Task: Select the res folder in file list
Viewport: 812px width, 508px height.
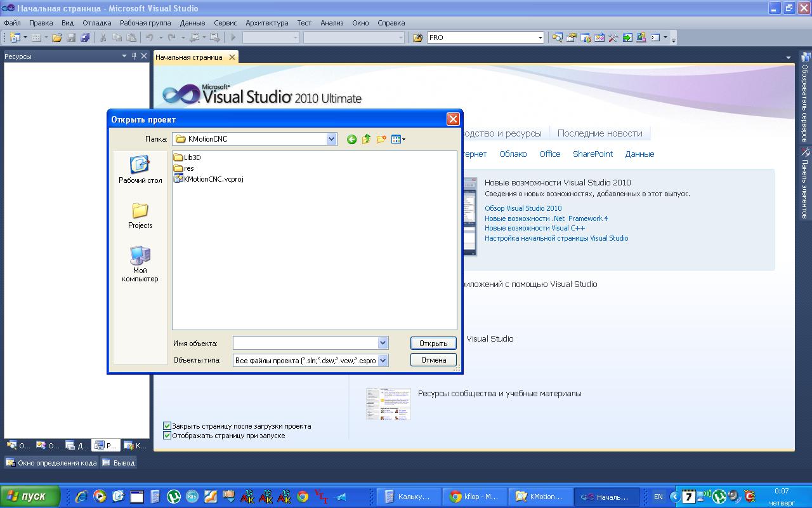Action: point(184,168)
